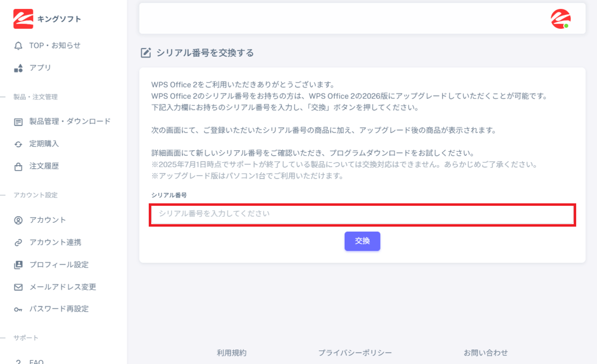
Task: Click the list icon for 製品管理・ダウンロード
Action: pos(18,122)
